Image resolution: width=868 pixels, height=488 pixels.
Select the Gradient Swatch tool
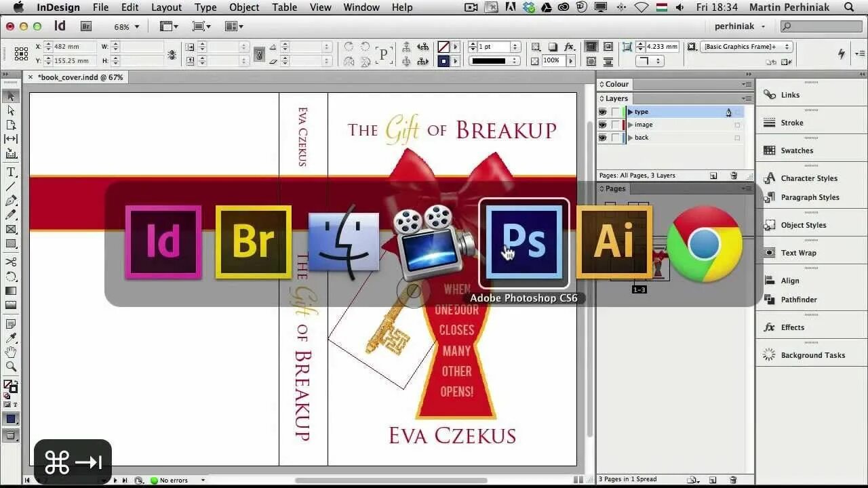pos(11,291)
